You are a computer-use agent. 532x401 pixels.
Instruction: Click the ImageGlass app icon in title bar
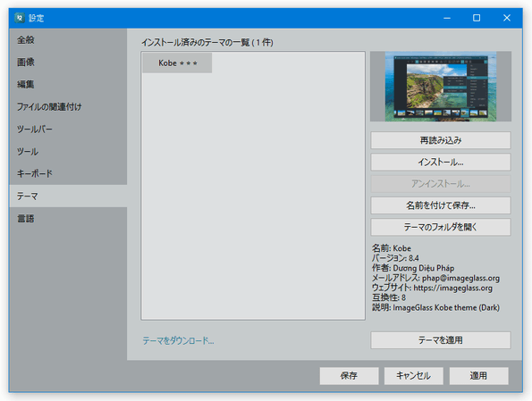pyautogui.click(x=20, y=18)
